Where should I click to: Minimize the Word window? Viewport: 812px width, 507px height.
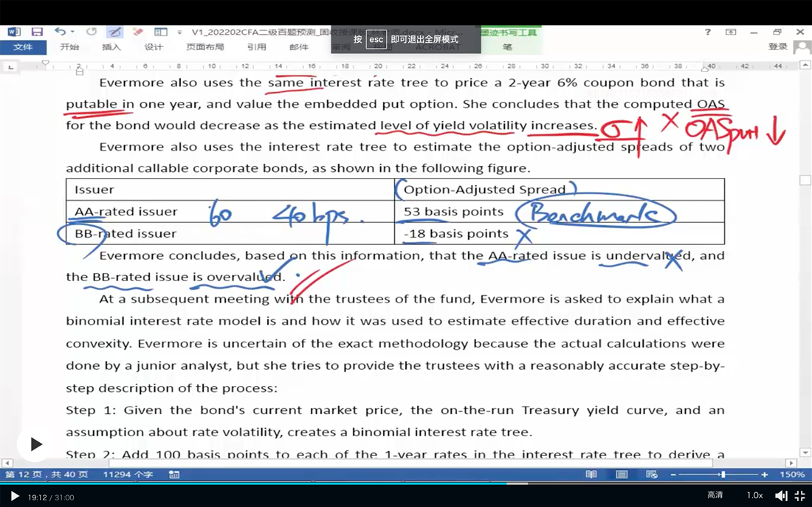tap(754, 32)
